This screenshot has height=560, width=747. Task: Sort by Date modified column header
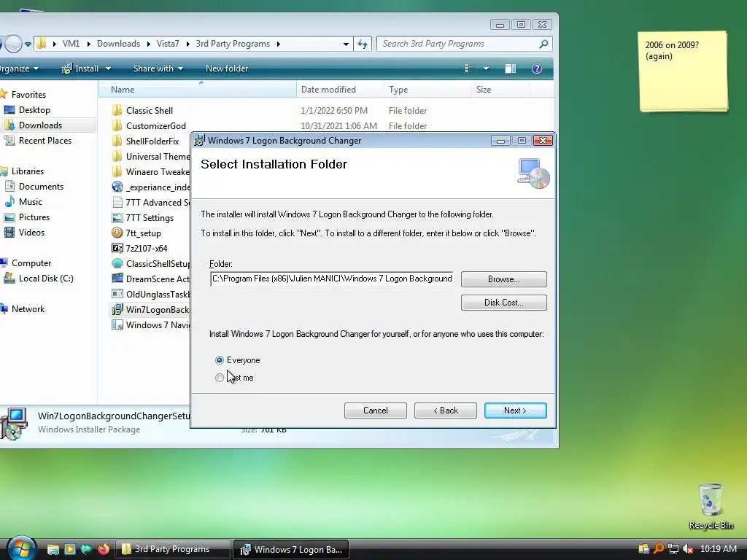[340, 90]
